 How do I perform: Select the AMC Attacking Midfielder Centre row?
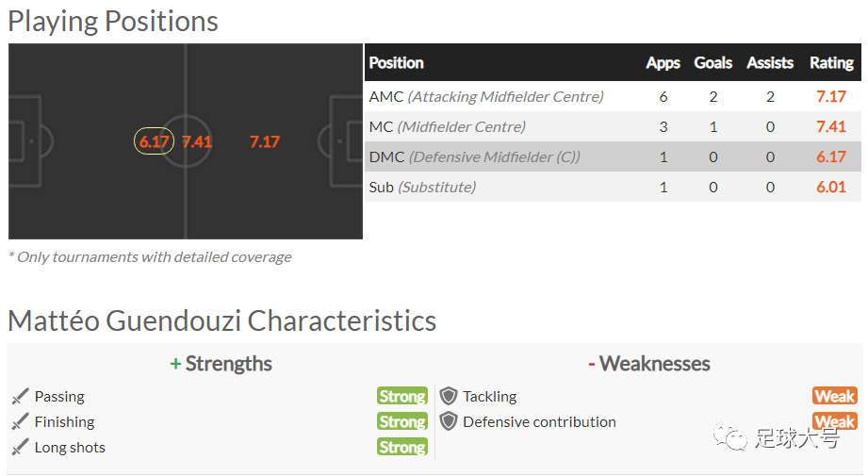coord(613,96)
